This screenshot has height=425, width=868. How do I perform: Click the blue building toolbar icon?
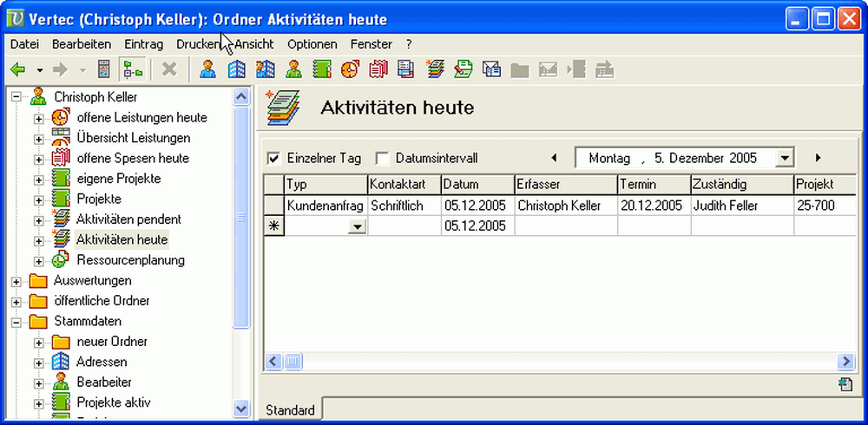(x=236, y=69)
